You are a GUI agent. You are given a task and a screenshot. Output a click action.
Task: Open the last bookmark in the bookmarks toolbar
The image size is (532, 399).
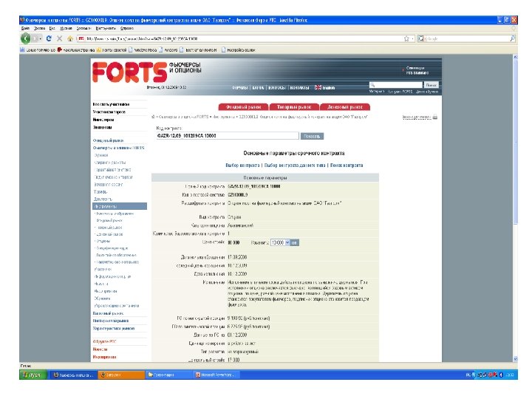tap(238, 50)
